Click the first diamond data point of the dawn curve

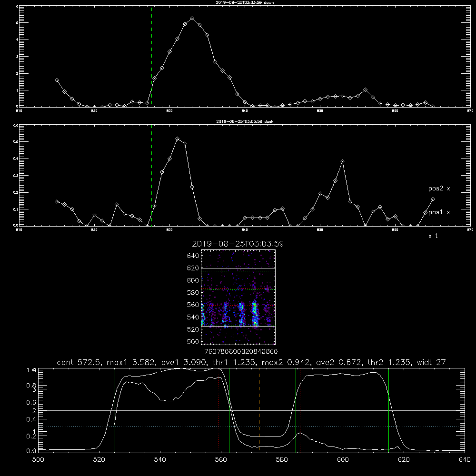coord(57,80)
